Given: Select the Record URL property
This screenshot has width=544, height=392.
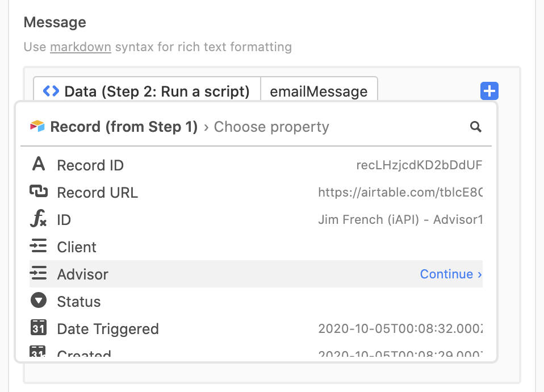Looking at the screenshot, I should tap(256, 193).
